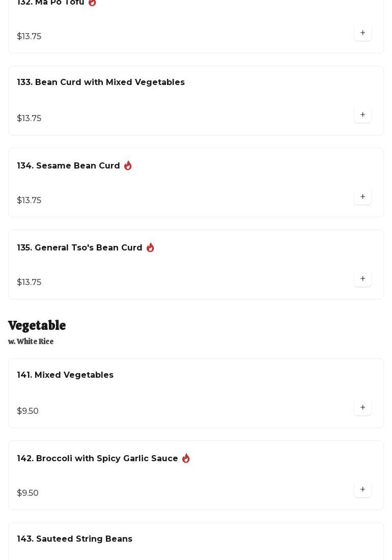Click the "w. White Rice" section subtitle
This screenshot has width=392, height=560.
tap(31, 342)
